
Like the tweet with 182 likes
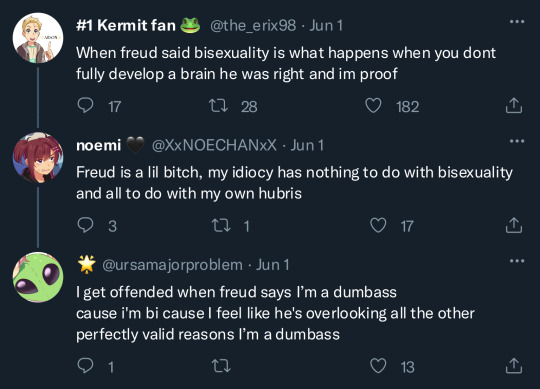(373, 106)
